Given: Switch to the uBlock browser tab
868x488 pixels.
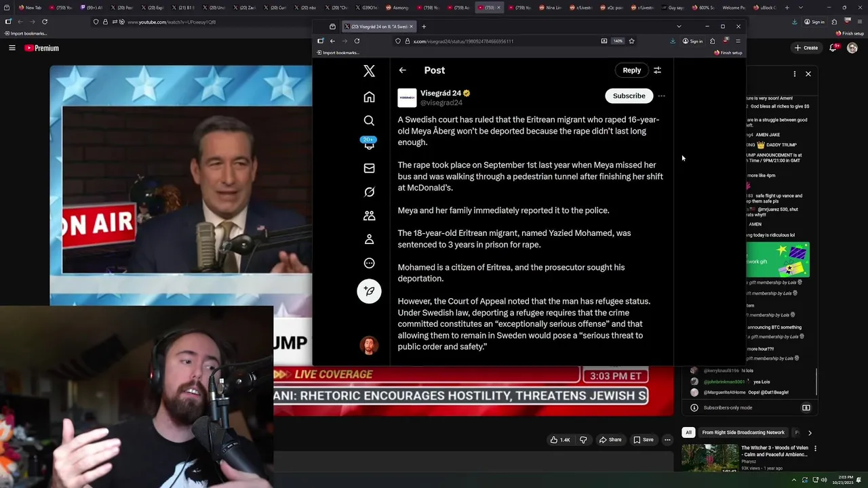Looking at the screenshot, I should pyautogui.click(x=766, y=7).
